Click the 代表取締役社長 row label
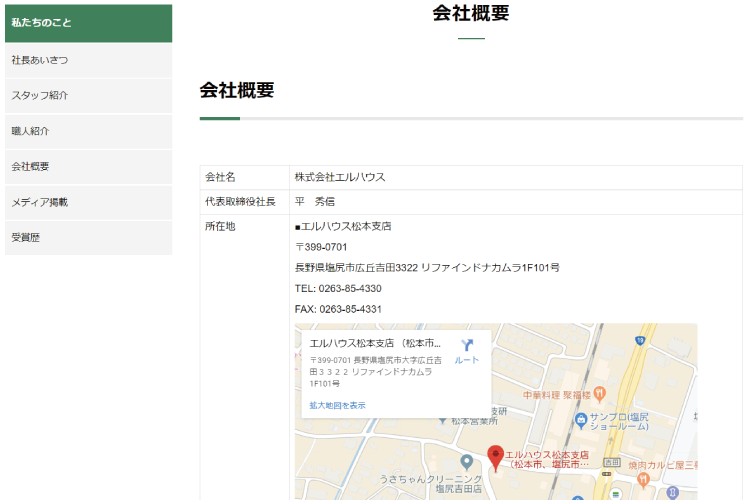The width and height of the screenshot is (750, 500). pyautogui.click(x=240, y=202)
